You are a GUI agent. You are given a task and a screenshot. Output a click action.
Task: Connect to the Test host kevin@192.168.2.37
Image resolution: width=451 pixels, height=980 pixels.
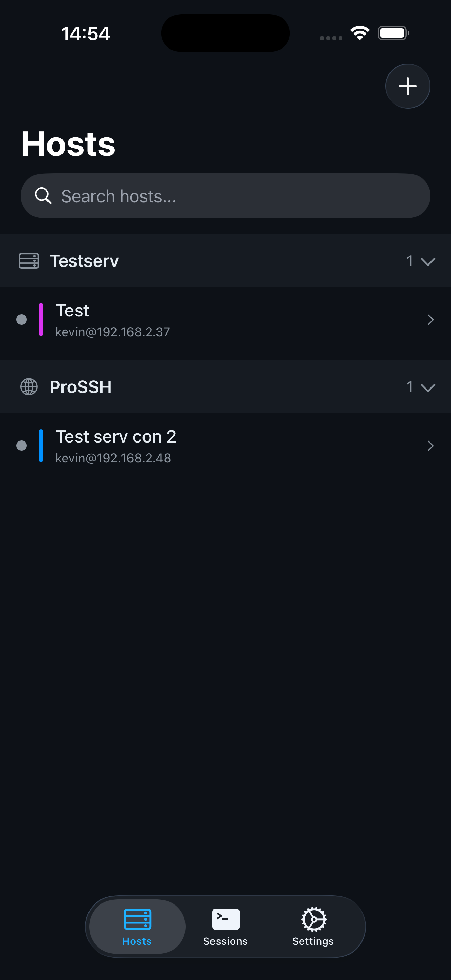[x=190, y=320]
